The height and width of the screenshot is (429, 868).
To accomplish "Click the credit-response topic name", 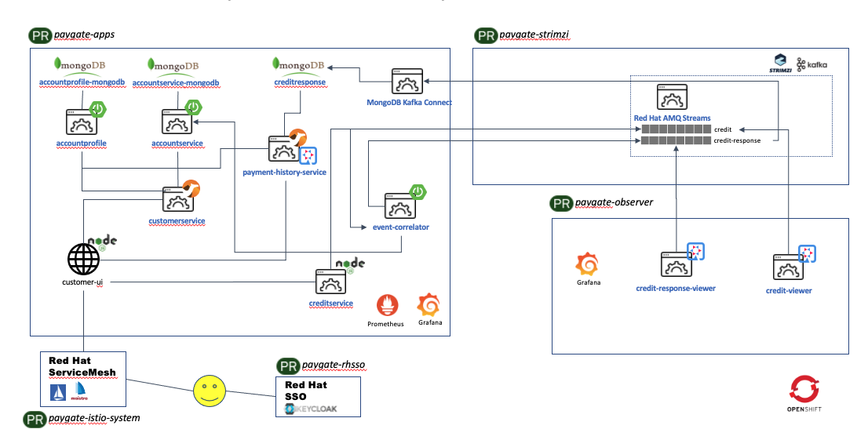I will (738, 140).
